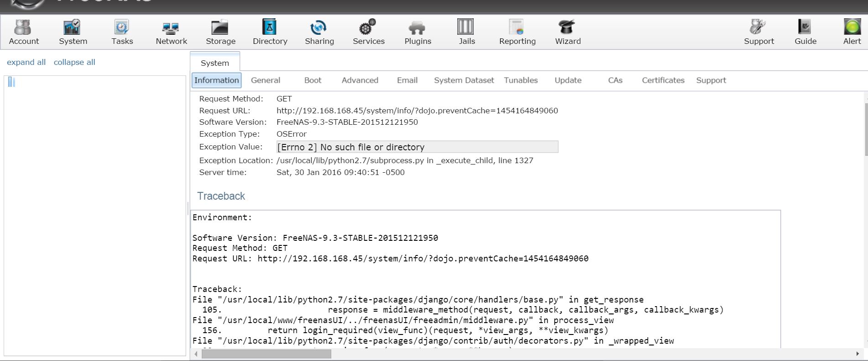Open the System Dataset tab

pyautogui.click(x=464, y=80)
